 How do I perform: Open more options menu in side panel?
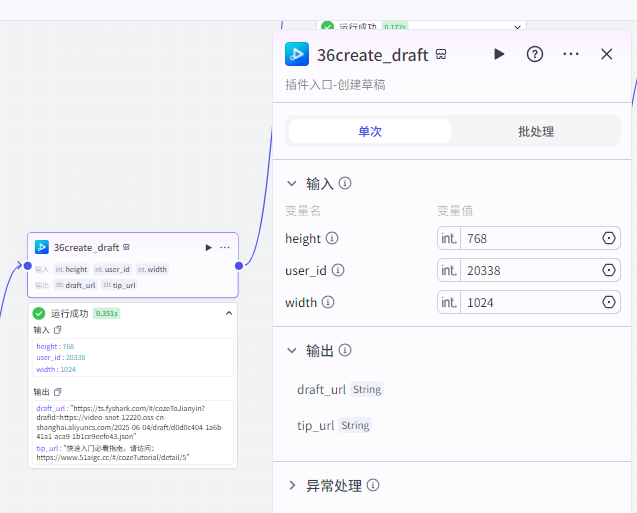(x=571, y=54)
